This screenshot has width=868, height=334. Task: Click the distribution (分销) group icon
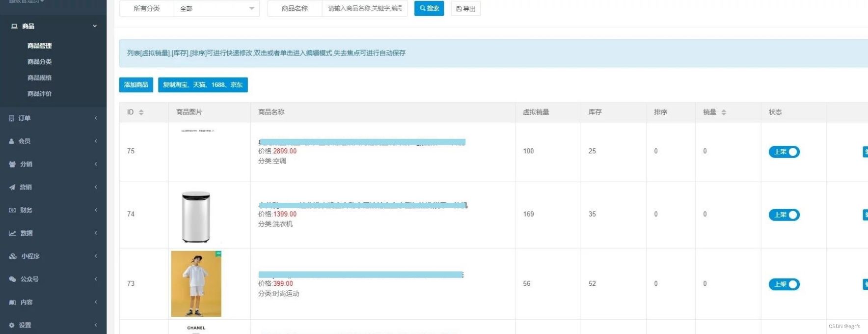click(12, 165)
